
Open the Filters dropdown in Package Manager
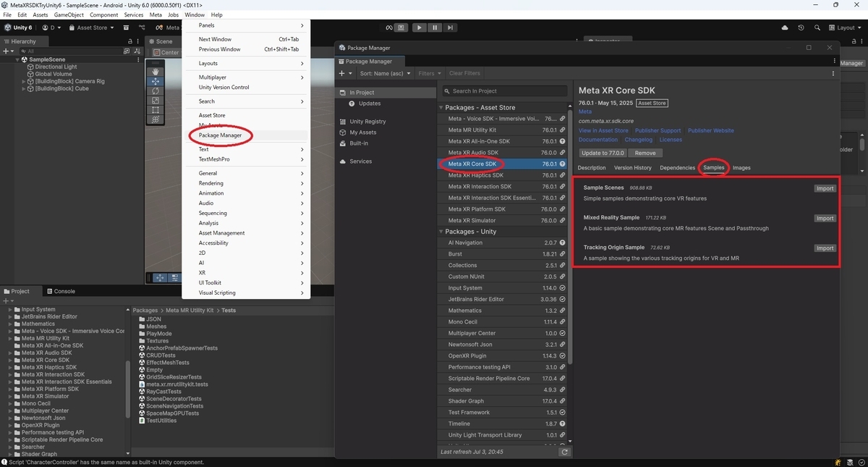click(430, 73)
